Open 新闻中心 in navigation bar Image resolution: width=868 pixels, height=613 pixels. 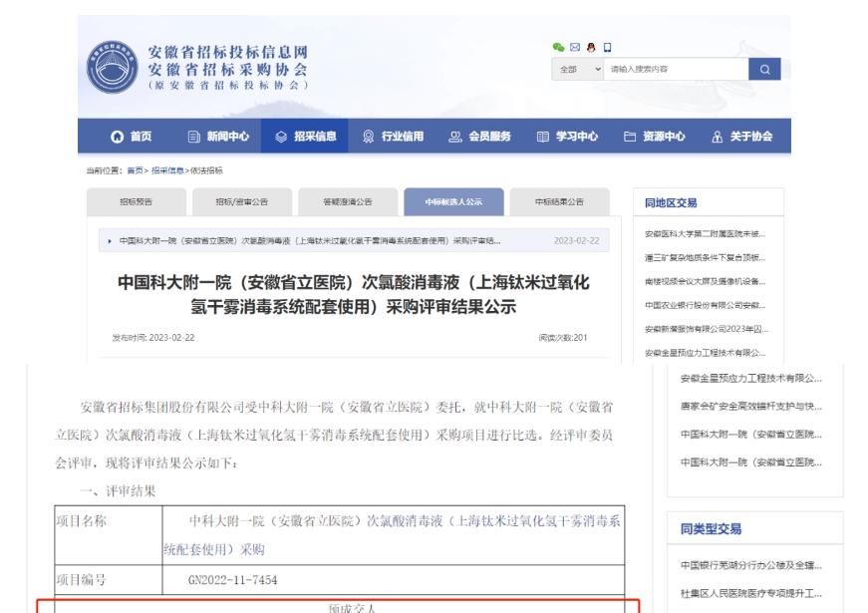point(218,137)
